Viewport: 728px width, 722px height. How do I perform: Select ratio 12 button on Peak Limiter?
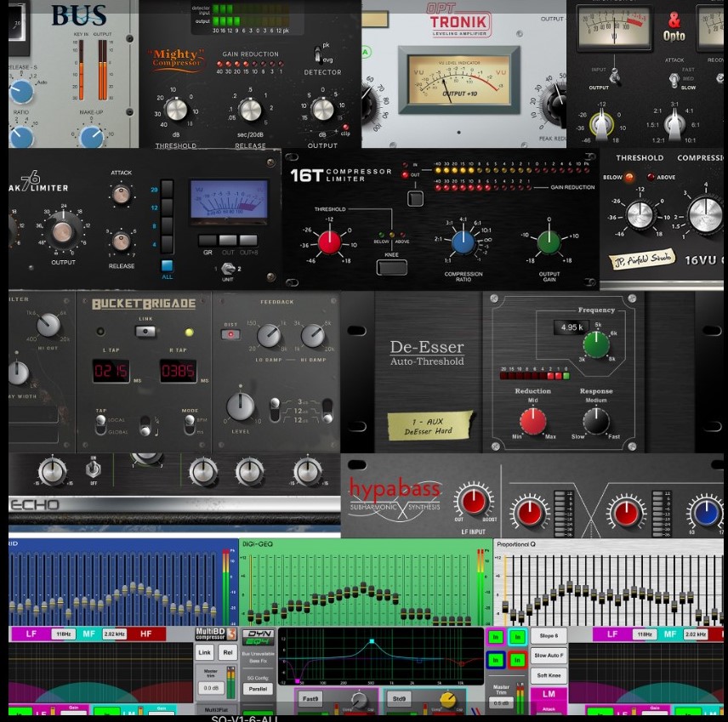167,208
